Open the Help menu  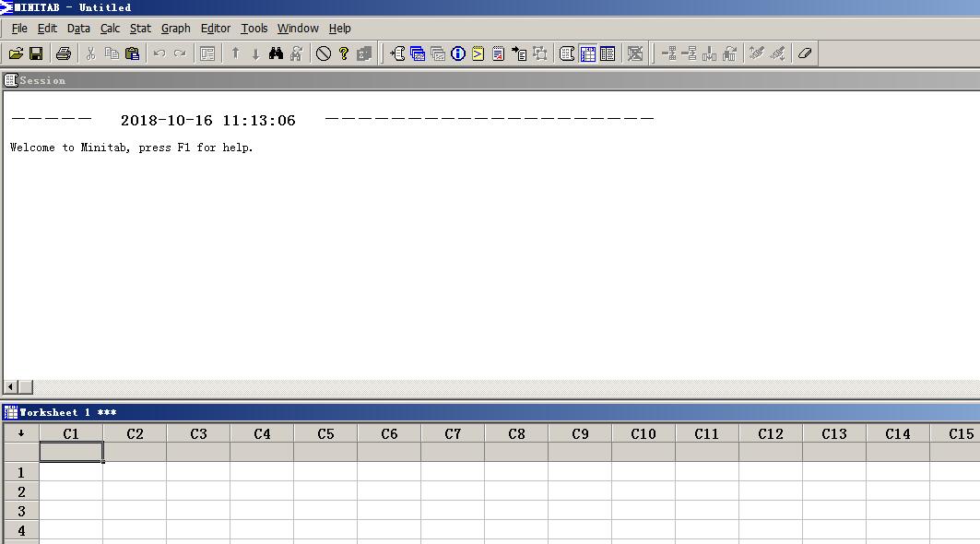(x=339, y=29)
